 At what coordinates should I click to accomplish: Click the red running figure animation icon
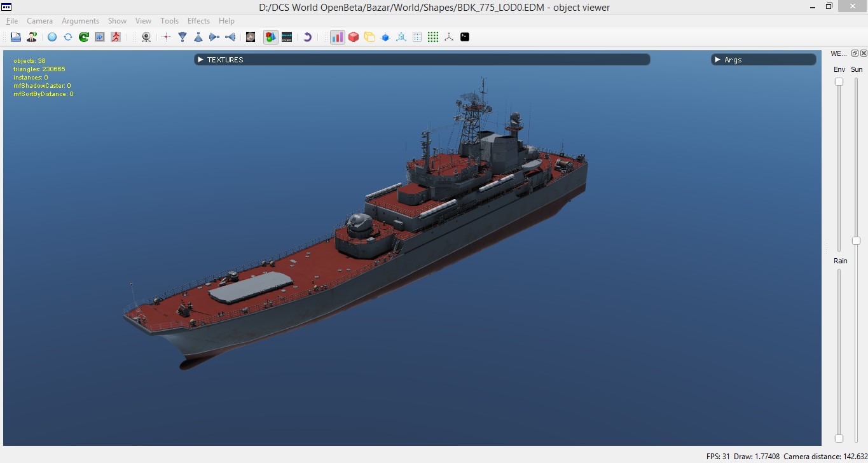[116, 37]
